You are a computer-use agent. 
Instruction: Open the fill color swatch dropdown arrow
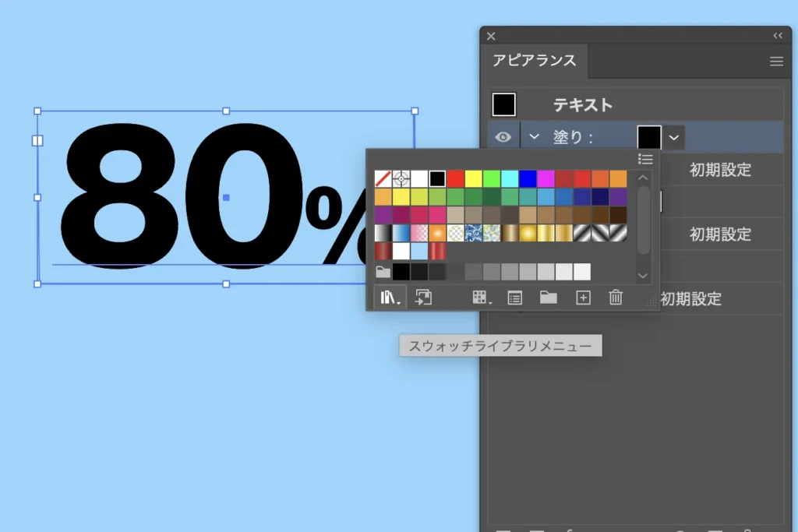(x=674, y=137)
